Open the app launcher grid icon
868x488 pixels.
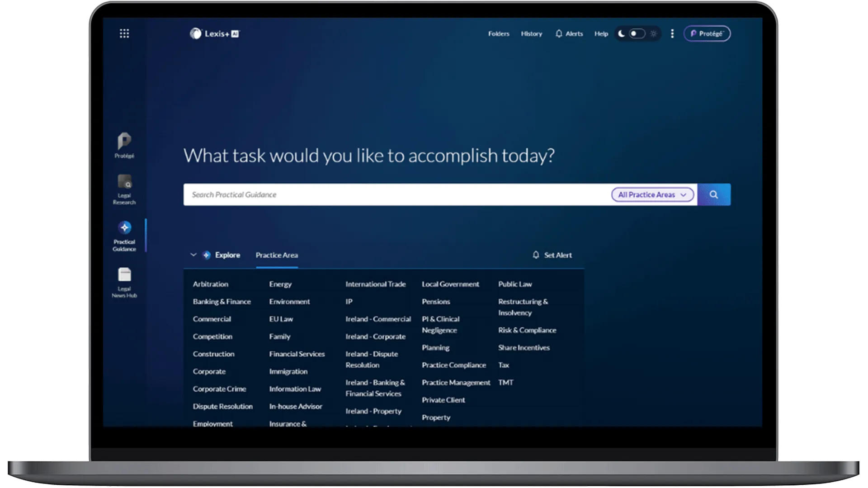[x=124, y=33]
